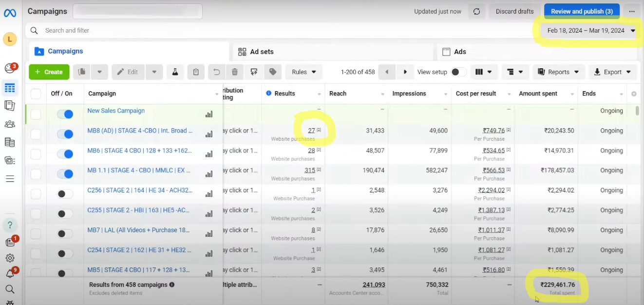The image size is (644, 305).
Task: Go to the next page of campaigns
Action: click(405, 72)
